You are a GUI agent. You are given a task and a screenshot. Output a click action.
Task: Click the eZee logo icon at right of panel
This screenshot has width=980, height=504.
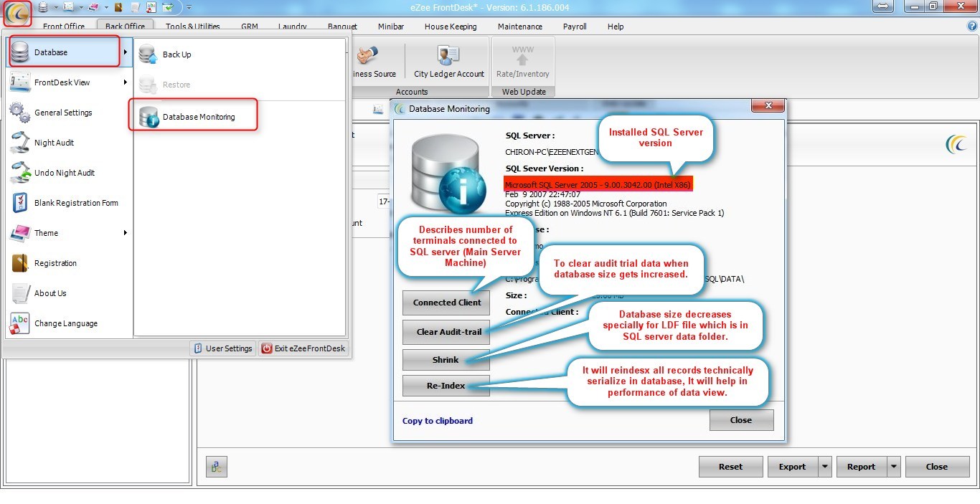pyautogui.click(x=956, y=144)
